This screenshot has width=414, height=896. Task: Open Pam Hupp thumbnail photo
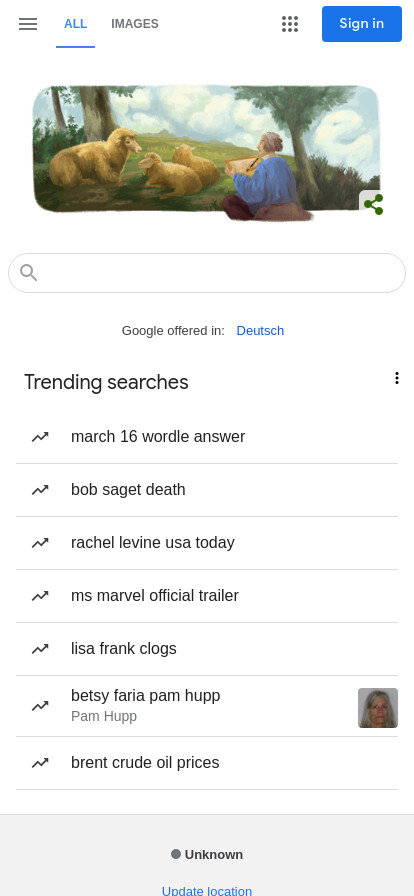click(378, 708)
